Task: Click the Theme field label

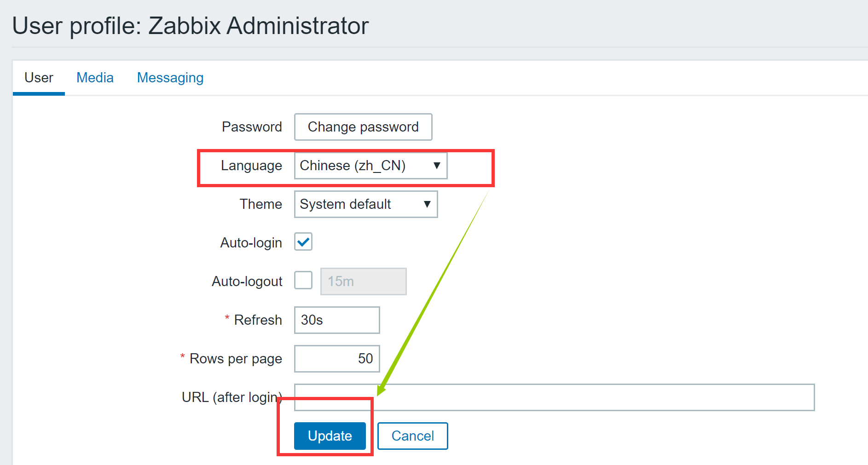Action: tap(260, 204)
